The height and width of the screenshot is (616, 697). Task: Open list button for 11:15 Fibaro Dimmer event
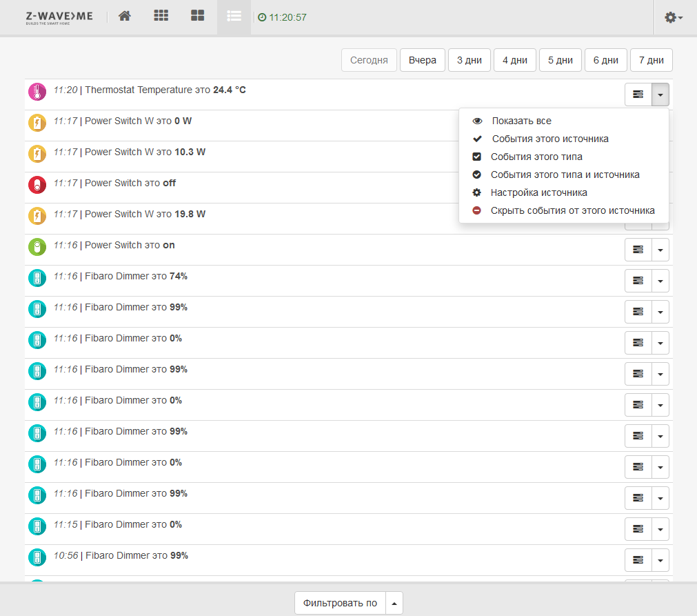click(638, 529)
